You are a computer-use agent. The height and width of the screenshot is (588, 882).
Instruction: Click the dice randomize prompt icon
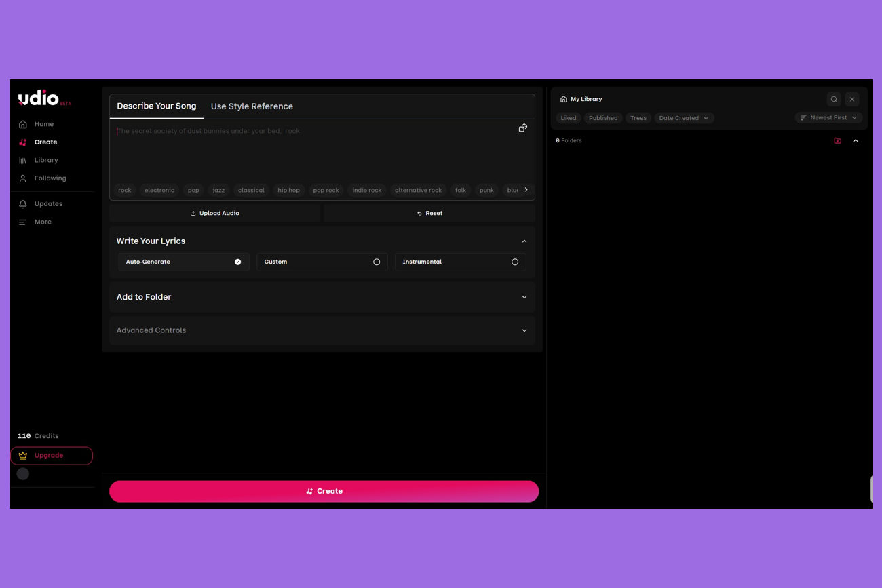[522, 128]
